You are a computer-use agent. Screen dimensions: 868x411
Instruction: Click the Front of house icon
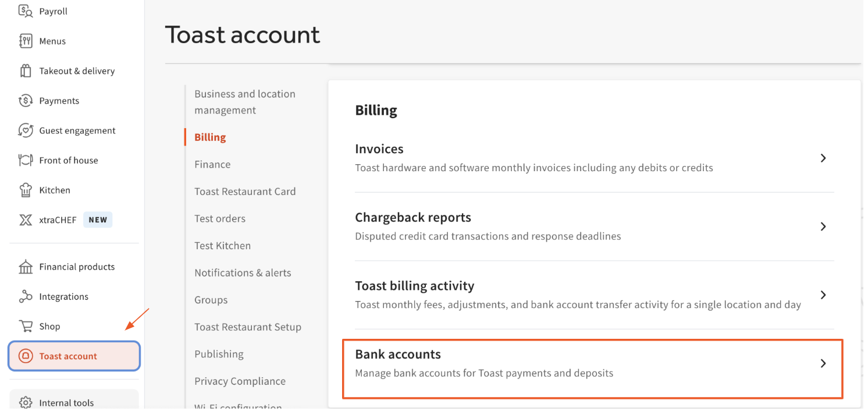tap(24, 160)
